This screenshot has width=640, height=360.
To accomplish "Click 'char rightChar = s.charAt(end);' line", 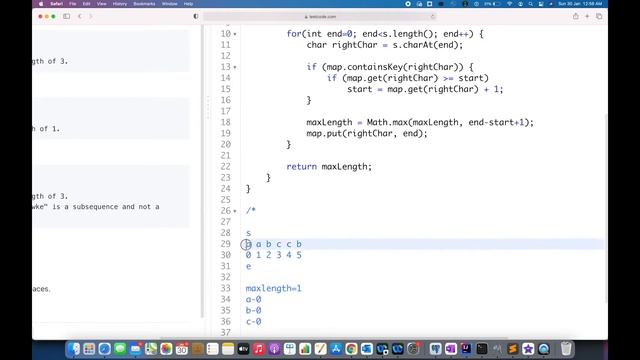I will [x=385, y=45].
